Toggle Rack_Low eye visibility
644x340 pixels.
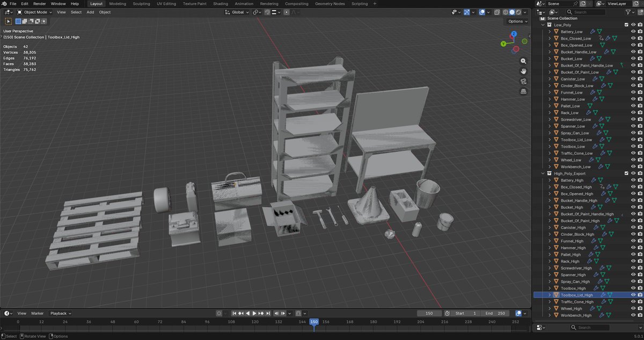pos(633,113)
